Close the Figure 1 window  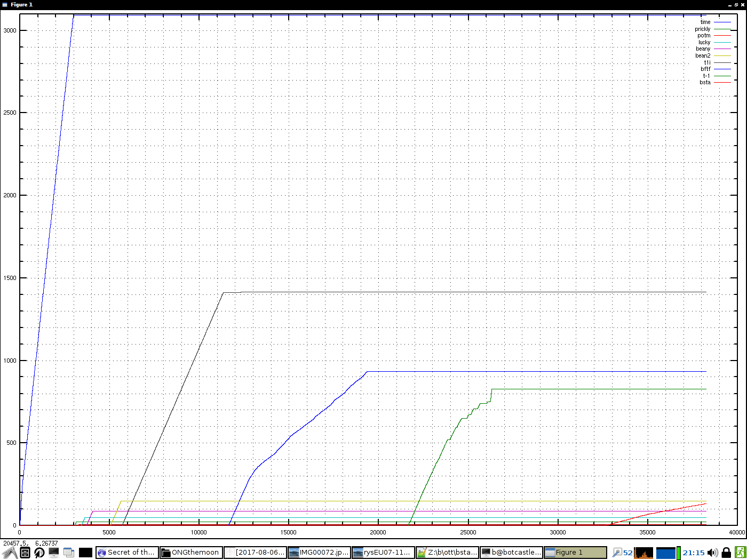742,5
